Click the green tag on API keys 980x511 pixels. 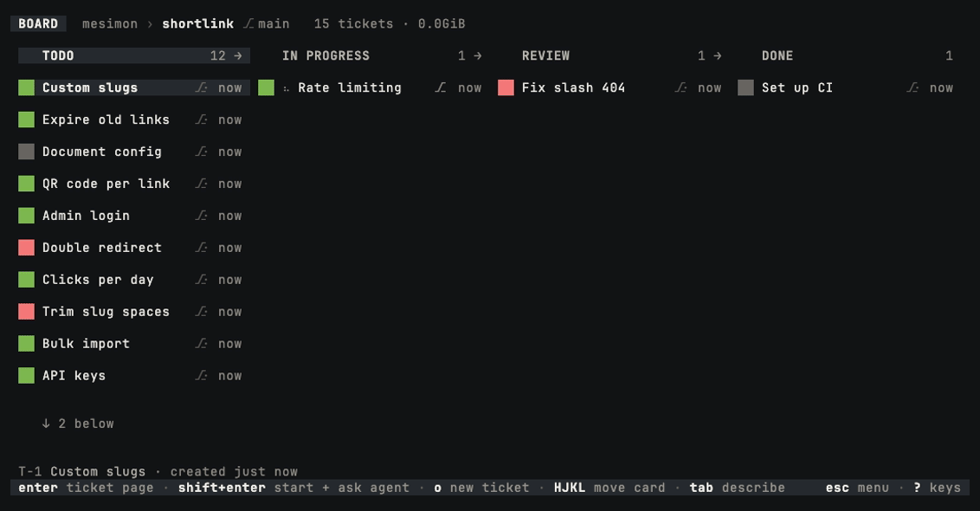26,375
